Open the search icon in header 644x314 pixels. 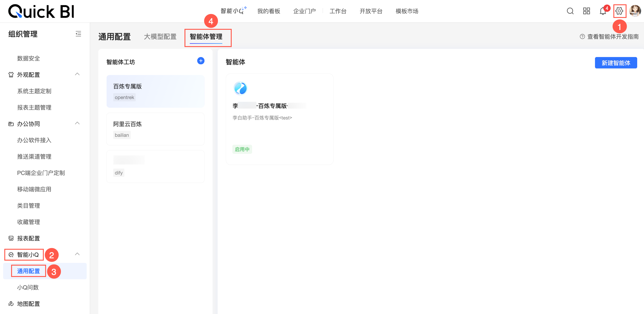(x=570, y=11)
